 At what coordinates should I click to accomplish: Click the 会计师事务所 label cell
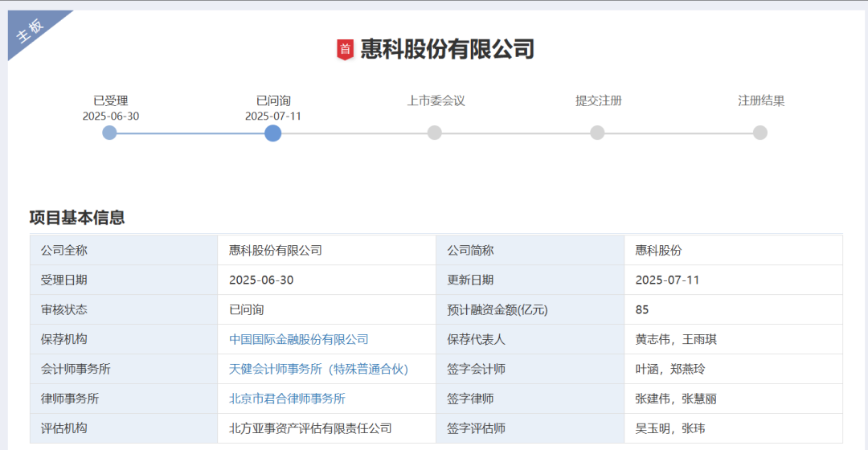tap(124, 369)
